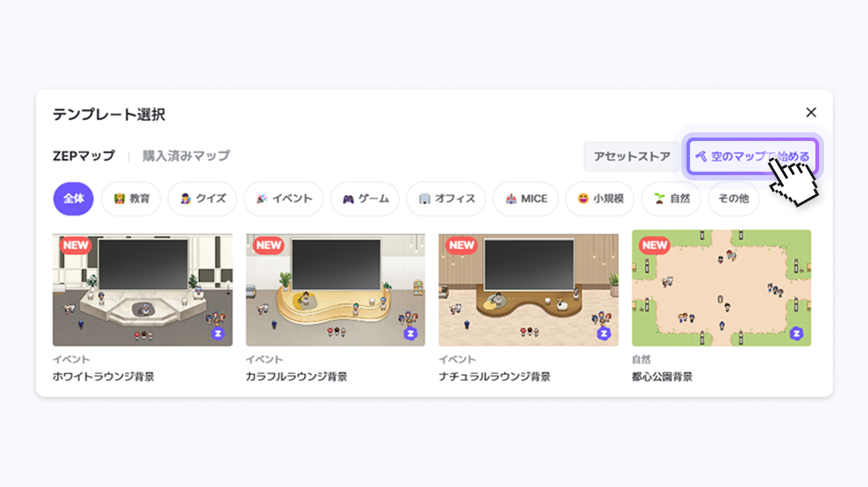Choose the イベント category chip
Viewport: 868px width, 487px height.
tap(284, 199)
